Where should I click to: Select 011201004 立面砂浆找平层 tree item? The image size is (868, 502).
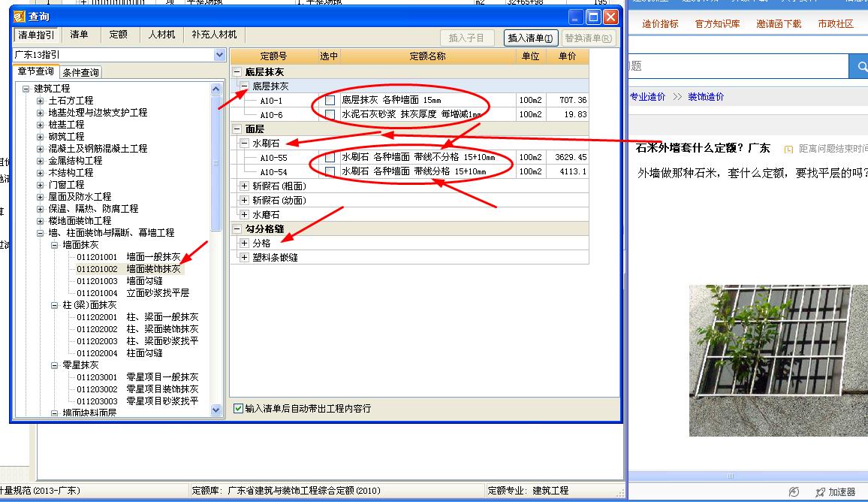point(133,293)
